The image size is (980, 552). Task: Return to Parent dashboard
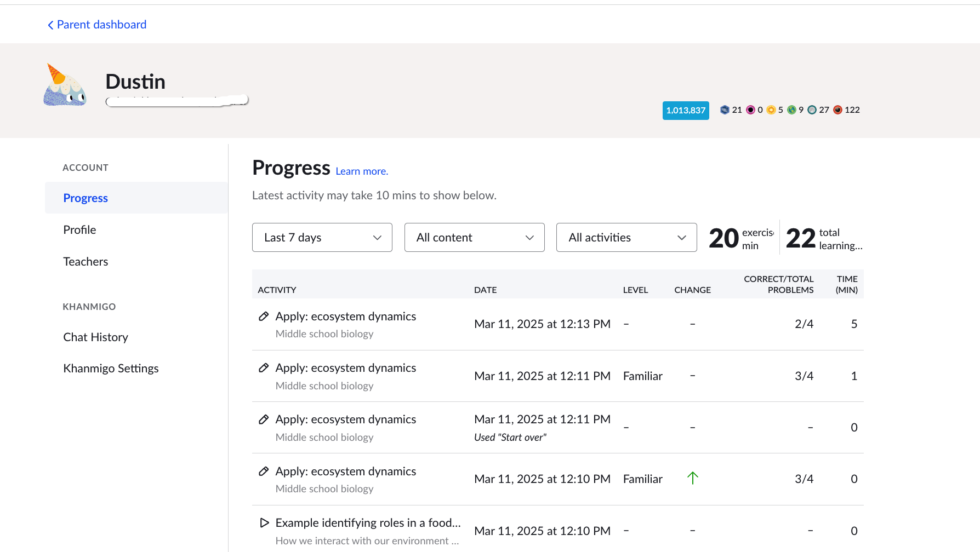tap(101, 25)
